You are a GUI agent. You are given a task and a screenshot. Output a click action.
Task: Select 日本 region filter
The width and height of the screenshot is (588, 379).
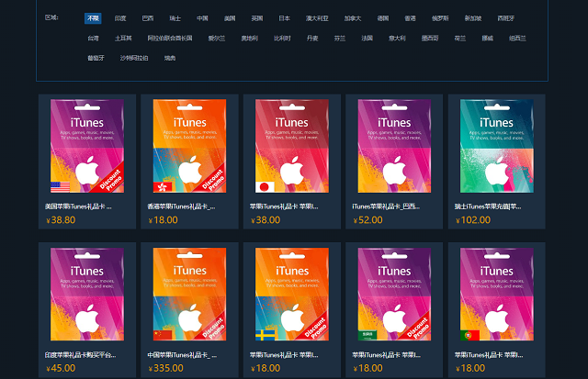(285, 18)
